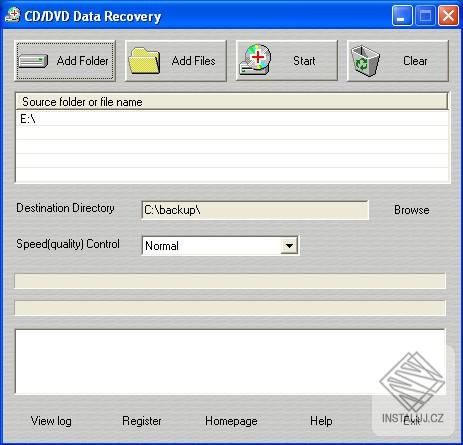Screen dimensions: 463x445
Task: Click the Register link
Action: tap(142, 421)
